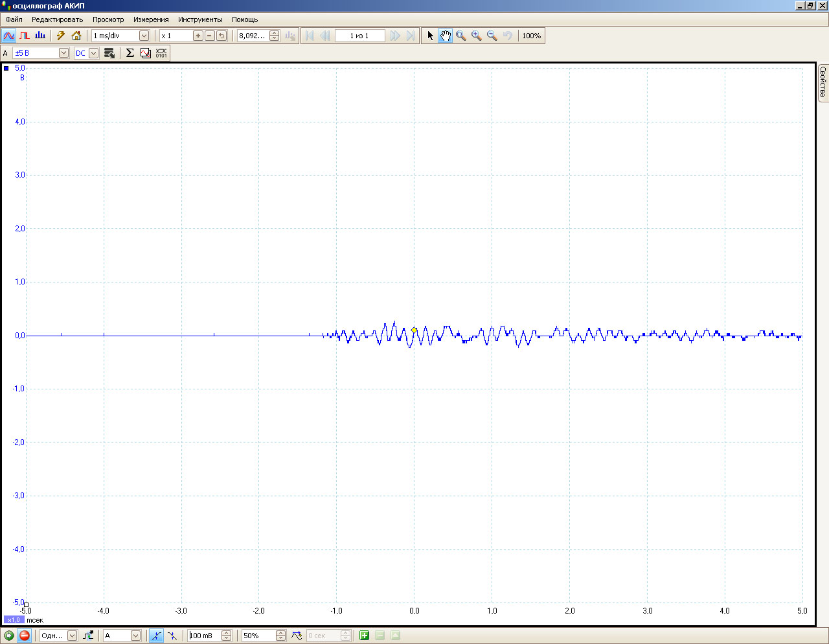Select the hand pan tool
Screen dimensions: 829x644
(445, 36)
